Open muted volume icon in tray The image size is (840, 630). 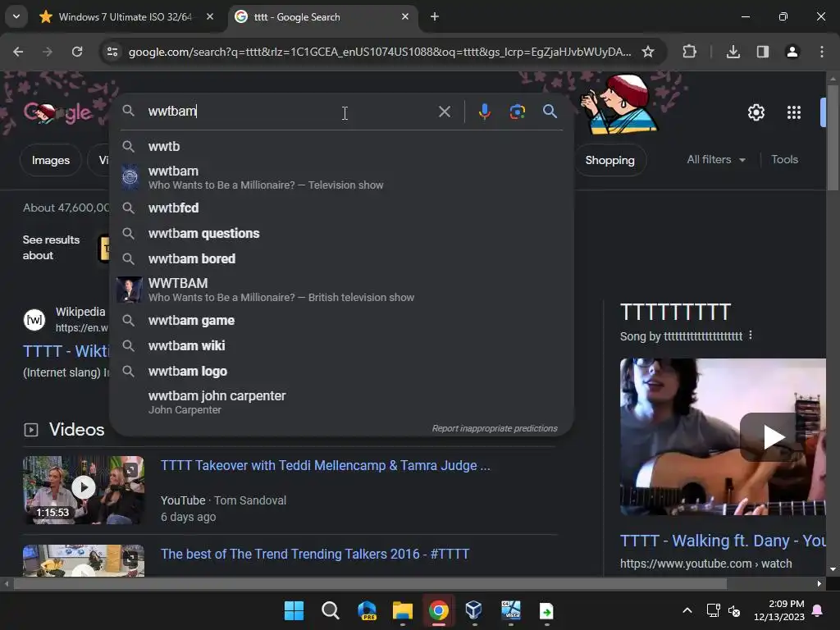(734, 610)
